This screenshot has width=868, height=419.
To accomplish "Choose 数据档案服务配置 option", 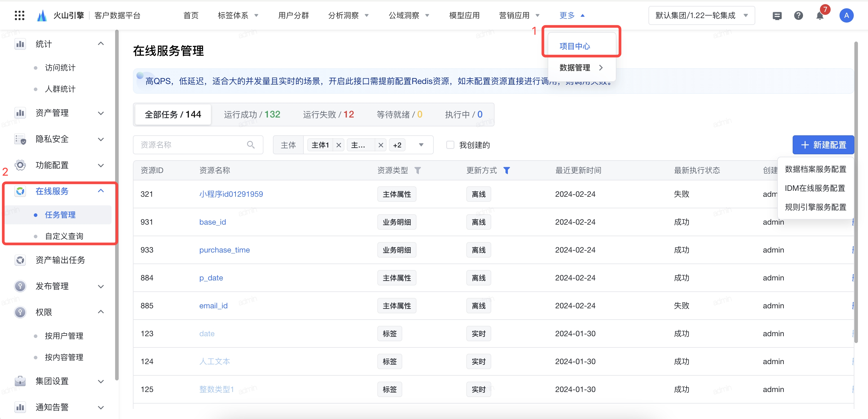I will pos(815,169).
